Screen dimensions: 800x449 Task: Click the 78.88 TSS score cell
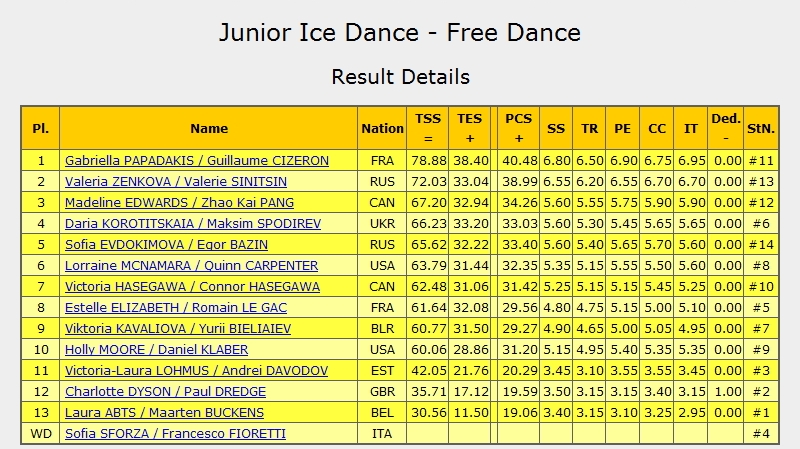428,161
